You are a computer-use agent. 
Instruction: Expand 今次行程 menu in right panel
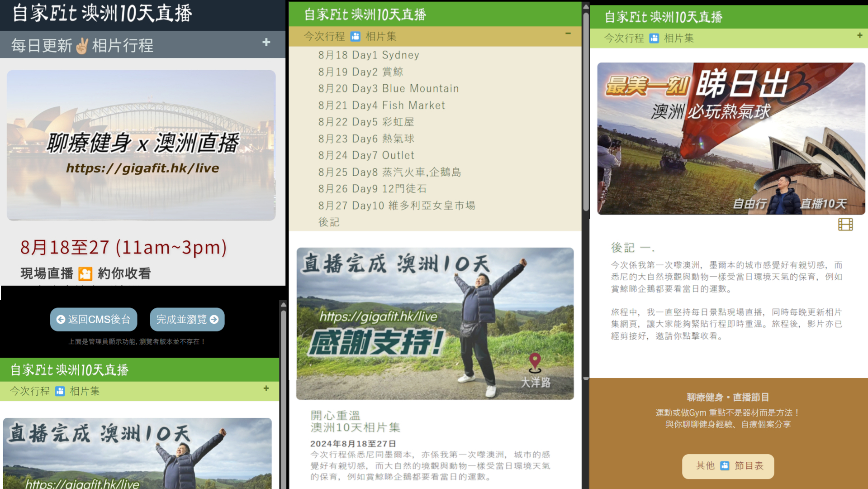(x=859, y=36)
